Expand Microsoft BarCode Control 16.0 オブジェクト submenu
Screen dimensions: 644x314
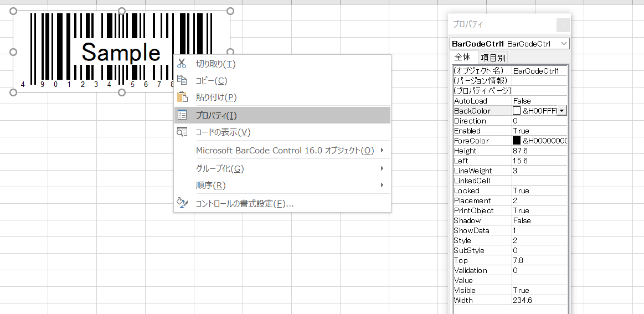(282, 150)
